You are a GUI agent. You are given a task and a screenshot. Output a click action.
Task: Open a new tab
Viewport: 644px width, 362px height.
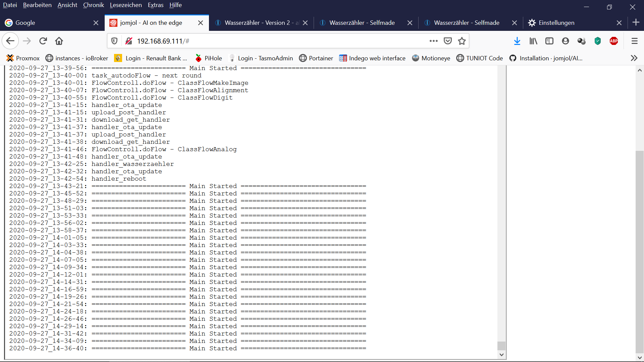(636, 22)
